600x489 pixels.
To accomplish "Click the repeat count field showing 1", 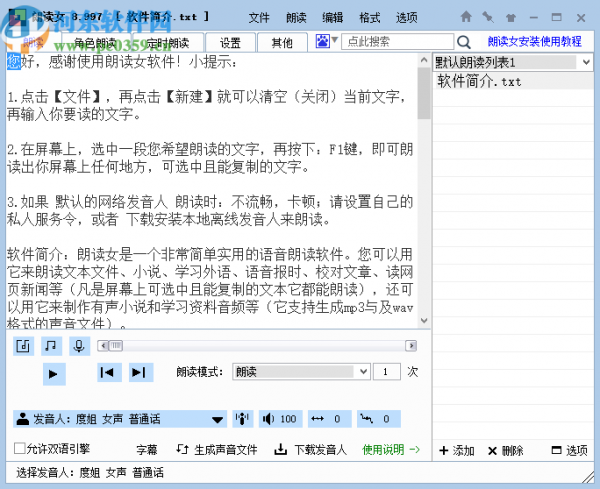I will pos(386,372).
